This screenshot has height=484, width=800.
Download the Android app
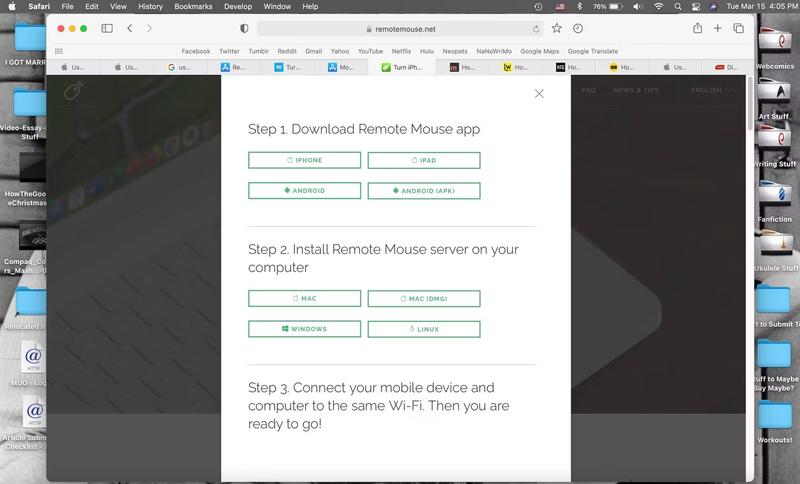[305, 191]
